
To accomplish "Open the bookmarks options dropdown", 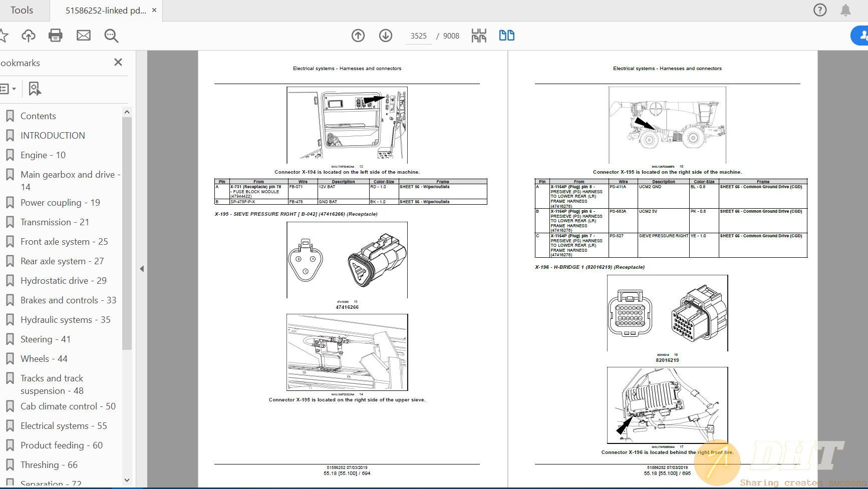I will point(9,89).
